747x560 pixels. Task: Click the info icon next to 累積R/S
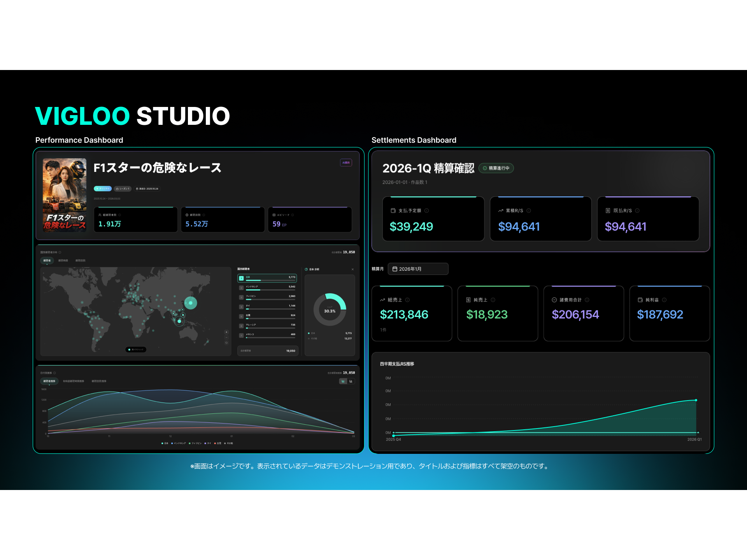coord(528,211)
